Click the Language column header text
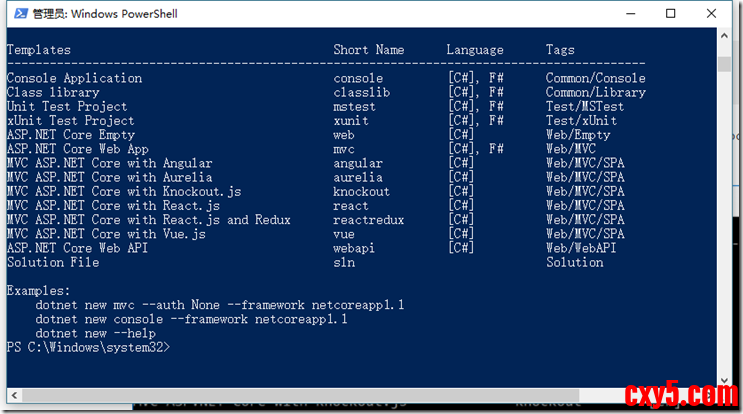 click(475, 50)
